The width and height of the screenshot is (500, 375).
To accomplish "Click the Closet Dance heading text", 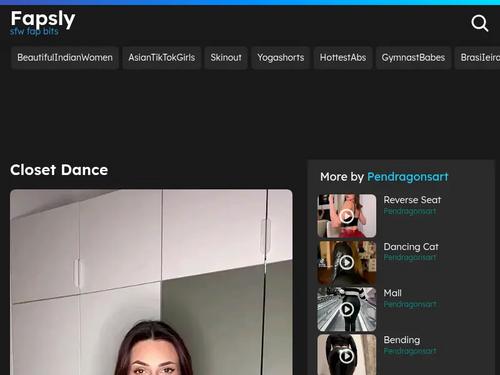I will coord(59,170).
